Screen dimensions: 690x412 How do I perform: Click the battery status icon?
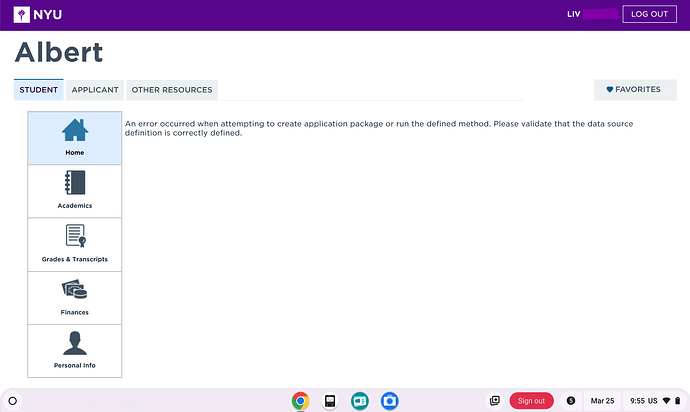(678, 401)
